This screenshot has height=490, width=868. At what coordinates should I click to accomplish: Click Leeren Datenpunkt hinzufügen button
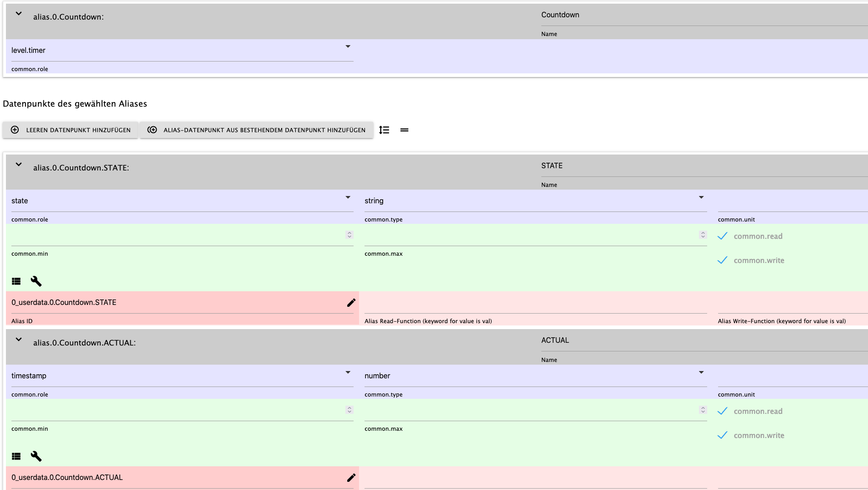pyautogui.click(x=70, y=130)
